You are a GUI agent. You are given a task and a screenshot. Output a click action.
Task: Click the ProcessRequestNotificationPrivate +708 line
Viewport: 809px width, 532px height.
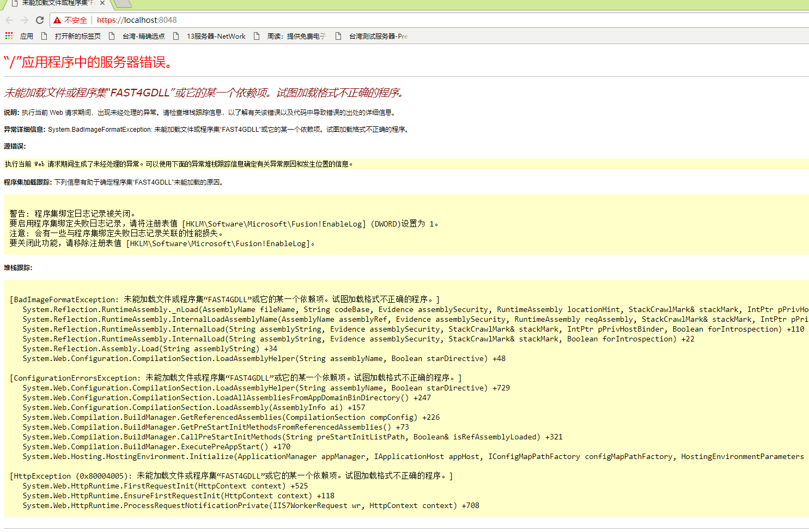[251, 505]
